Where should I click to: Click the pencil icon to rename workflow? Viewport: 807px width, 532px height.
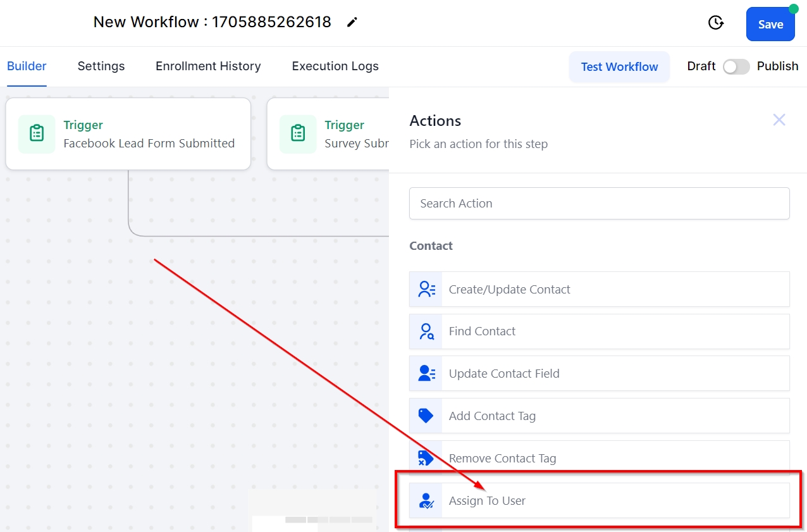coord(352,23)
